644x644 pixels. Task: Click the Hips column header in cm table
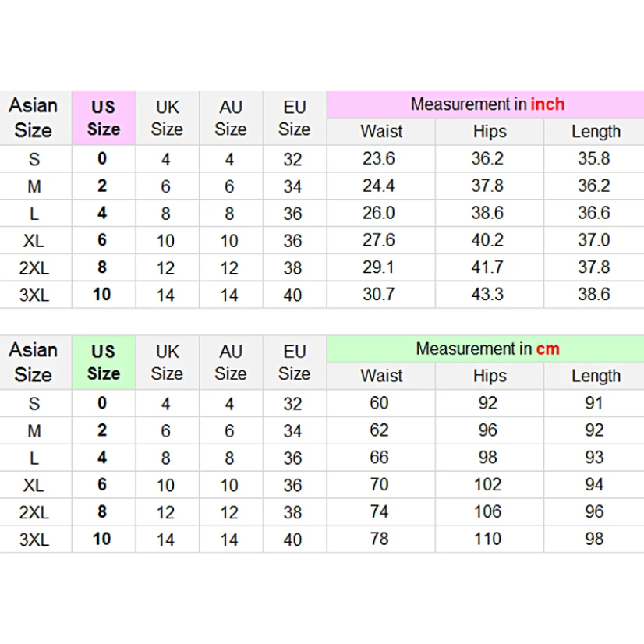[490, 376]
